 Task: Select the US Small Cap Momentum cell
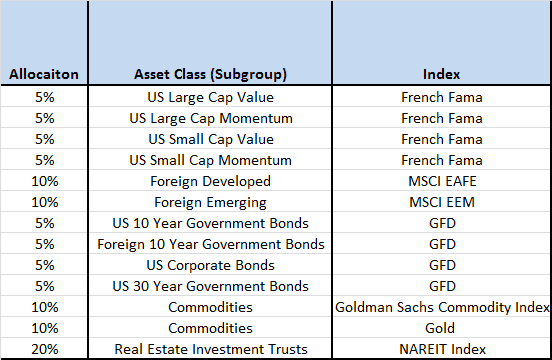[x=210, y=160]
